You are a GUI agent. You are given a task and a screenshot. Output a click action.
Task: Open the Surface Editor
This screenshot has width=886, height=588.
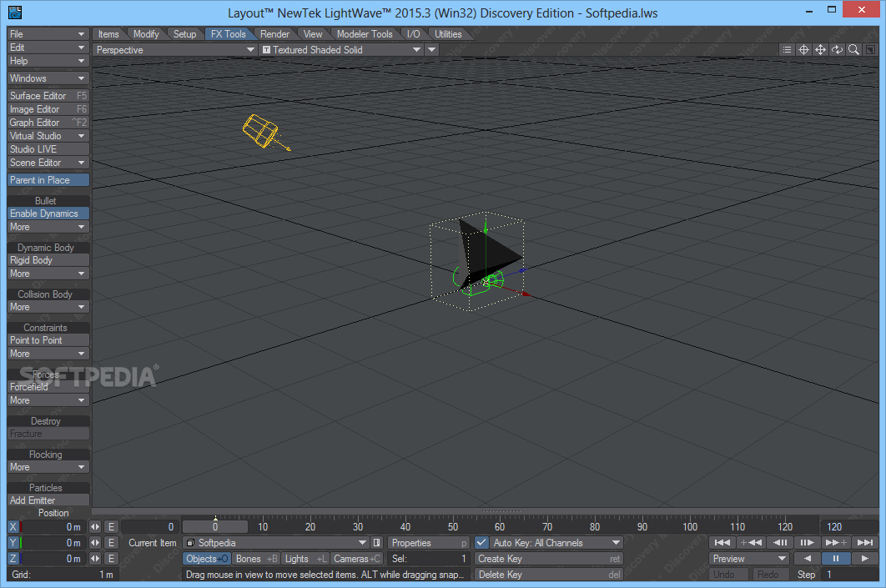48,95
